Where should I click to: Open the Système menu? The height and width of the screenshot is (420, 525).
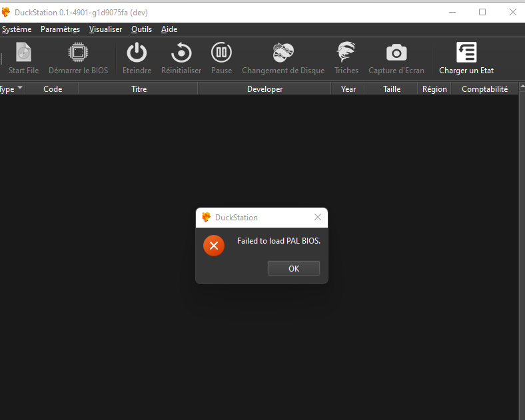pos(17,29)
